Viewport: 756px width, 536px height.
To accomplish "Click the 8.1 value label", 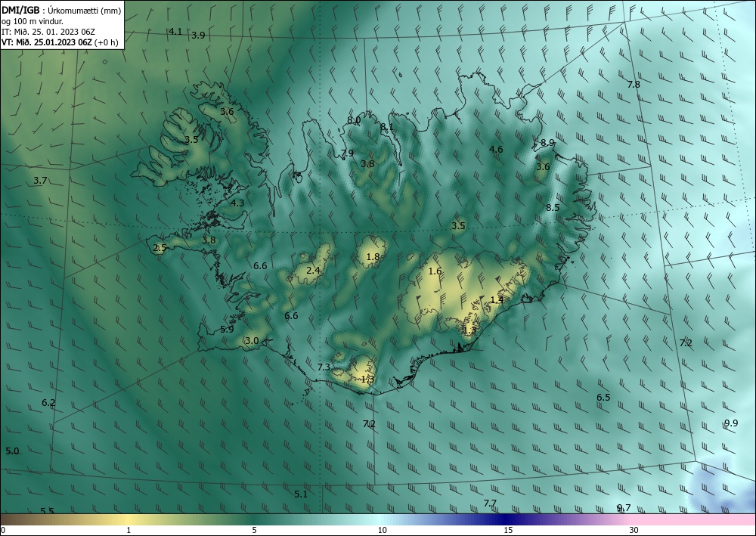I will [386, 127].
